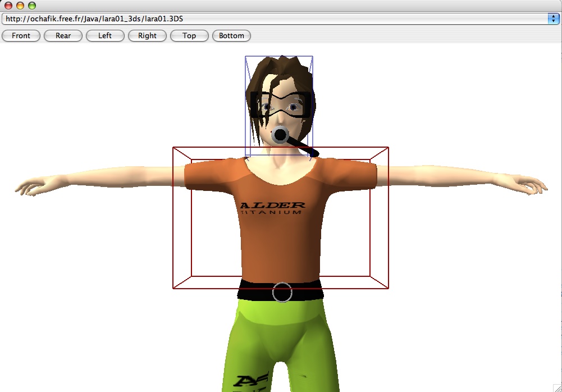Zoom the window with the green button

pyautogui.click(x=32, y=6)
